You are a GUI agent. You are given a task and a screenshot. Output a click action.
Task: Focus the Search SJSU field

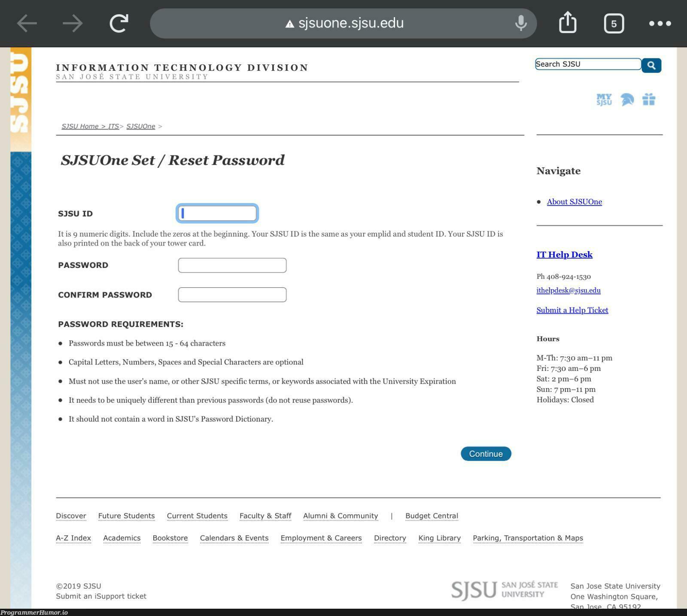tap(588, 64)
